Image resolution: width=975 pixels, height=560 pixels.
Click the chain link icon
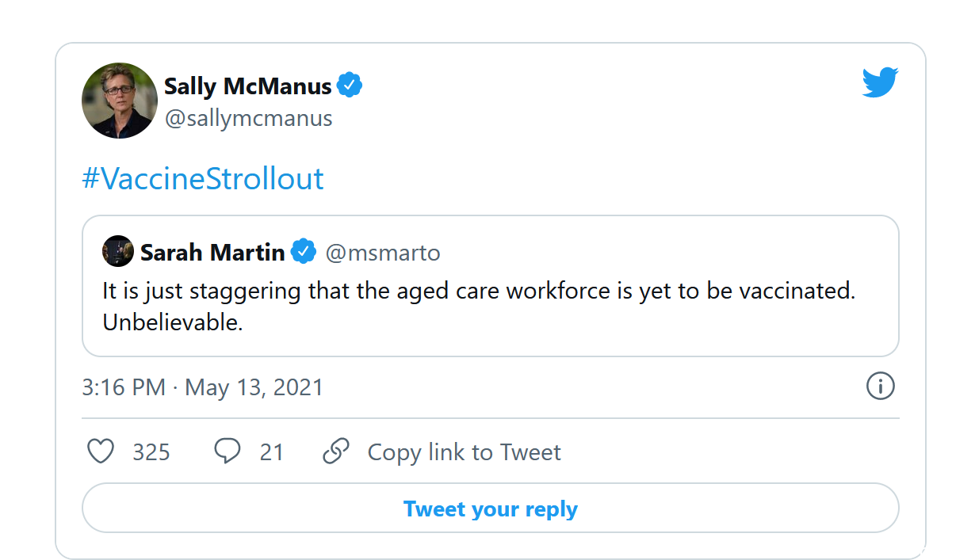pyautogui.click(x=336, y=451)
